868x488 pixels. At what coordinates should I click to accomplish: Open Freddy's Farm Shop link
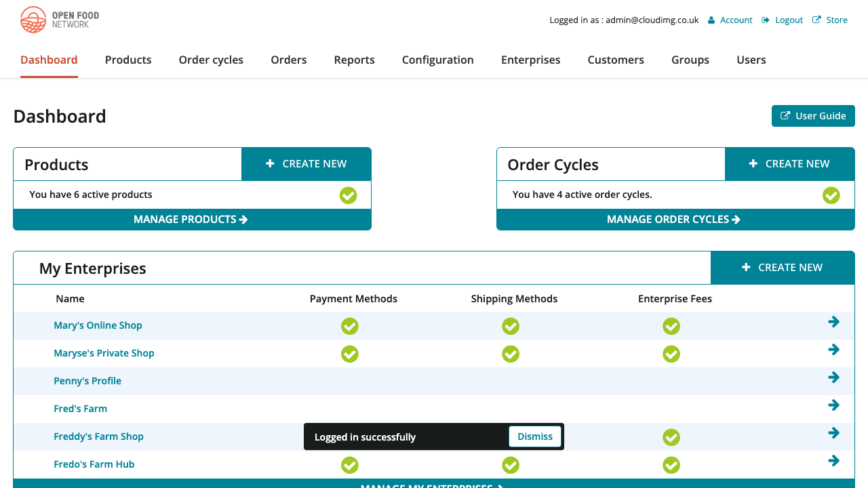click(98, 436)
